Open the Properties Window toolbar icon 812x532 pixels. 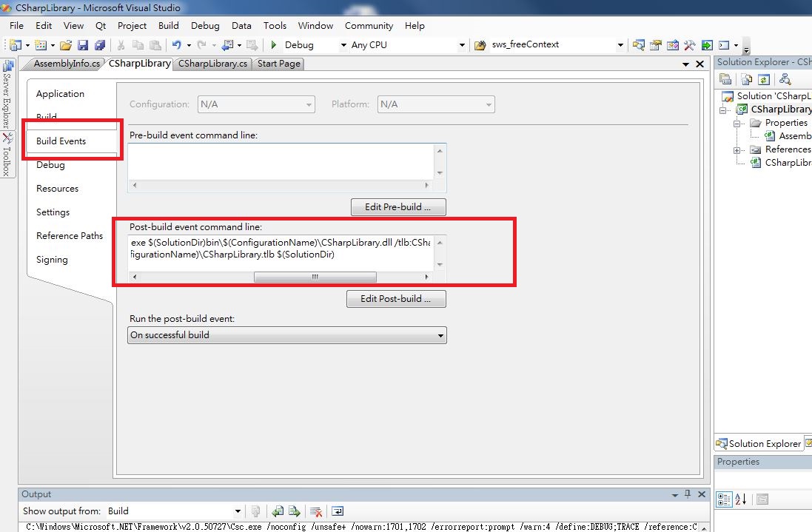(656, 45)
